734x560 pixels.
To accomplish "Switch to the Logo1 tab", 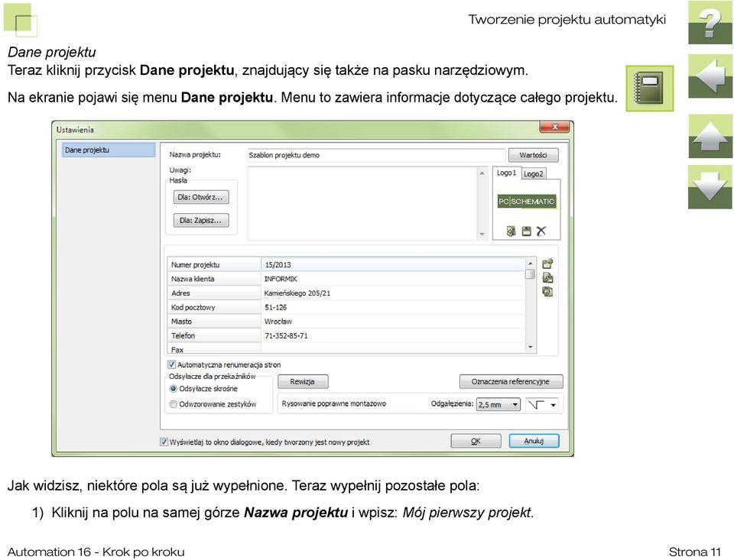I will [x=506, y=173].
